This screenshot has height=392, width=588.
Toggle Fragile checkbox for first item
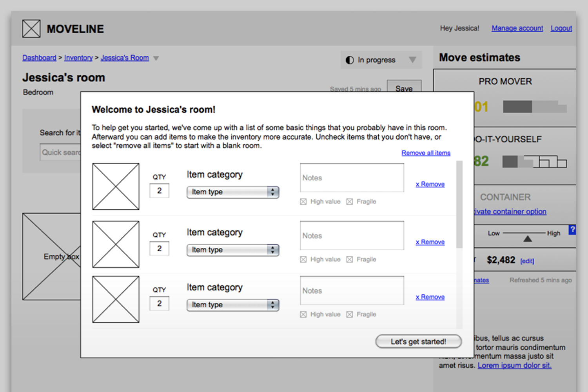350,201
